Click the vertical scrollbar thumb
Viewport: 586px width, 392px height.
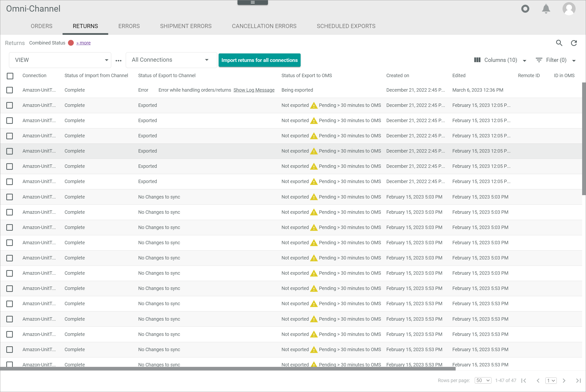[584, 139]
